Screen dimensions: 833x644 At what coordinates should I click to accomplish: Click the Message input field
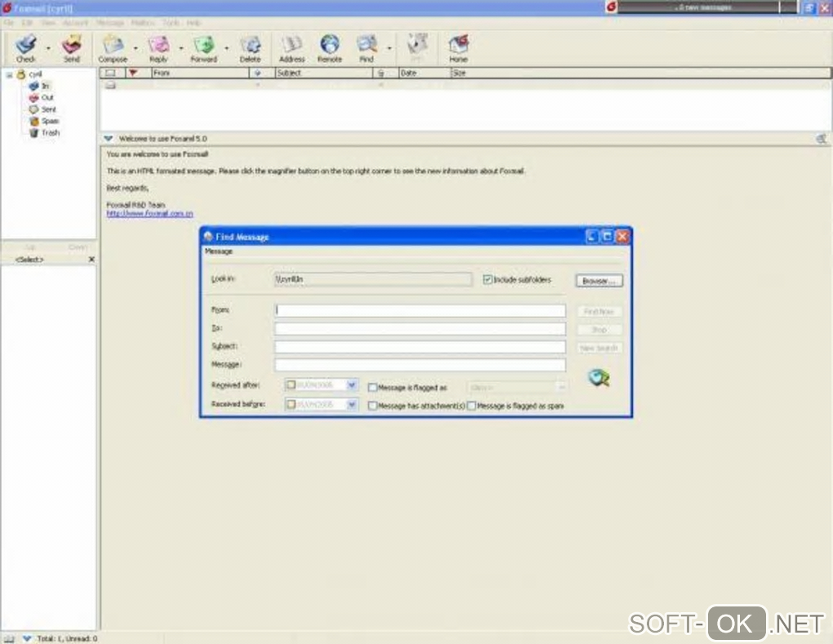pyautogui.click(x=421, y=365)
